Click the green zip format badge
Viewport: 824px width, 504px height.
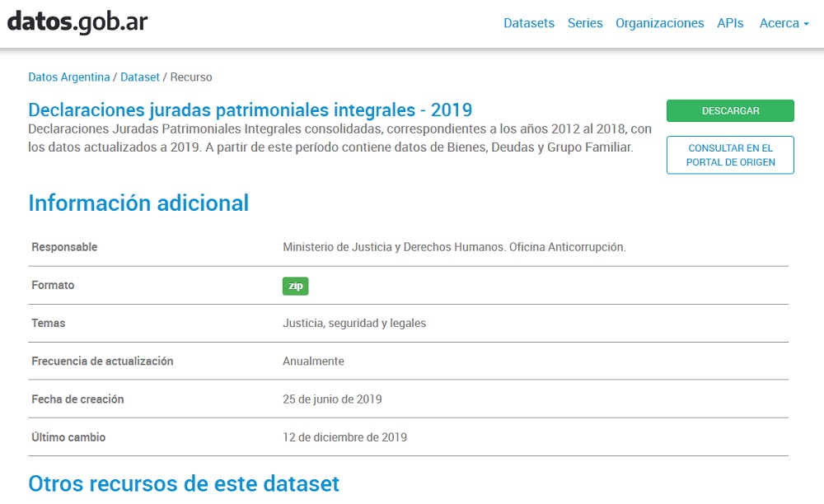pyautogui.click(x=295, y=286)
